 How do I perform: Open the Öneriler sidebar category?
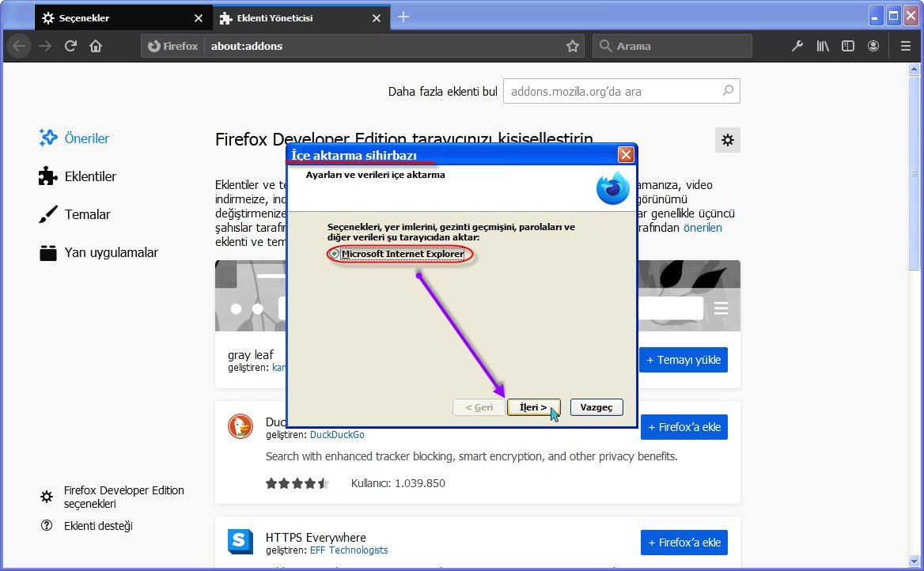[x=74, y=138]
